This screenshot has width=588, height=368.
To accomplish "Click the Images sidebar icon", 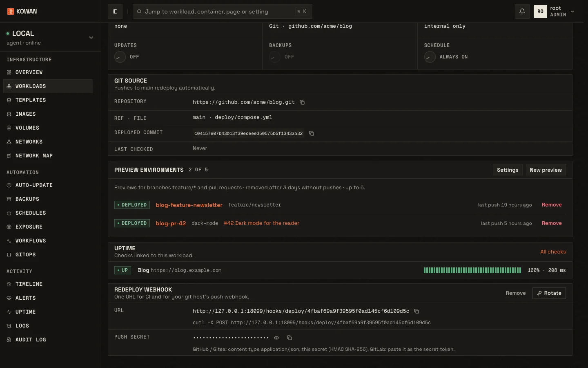I will pyautogui.click(x=9, y=114).
